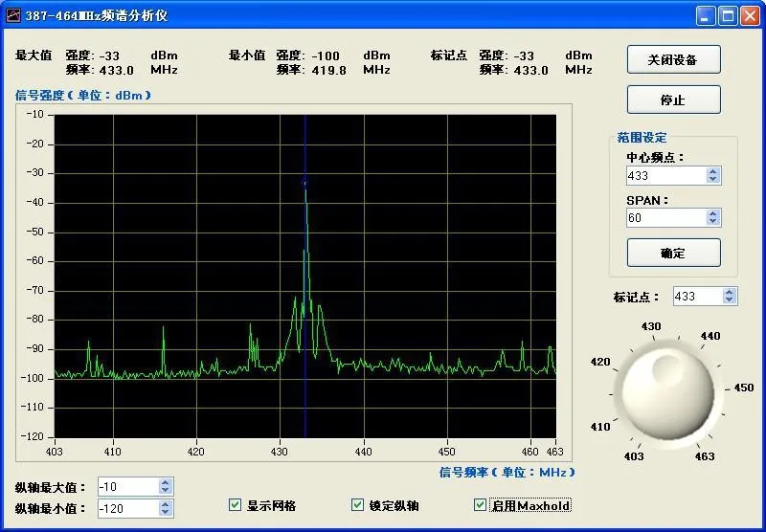Click the 纵轴最小值 input field

(x=128, y=509)
